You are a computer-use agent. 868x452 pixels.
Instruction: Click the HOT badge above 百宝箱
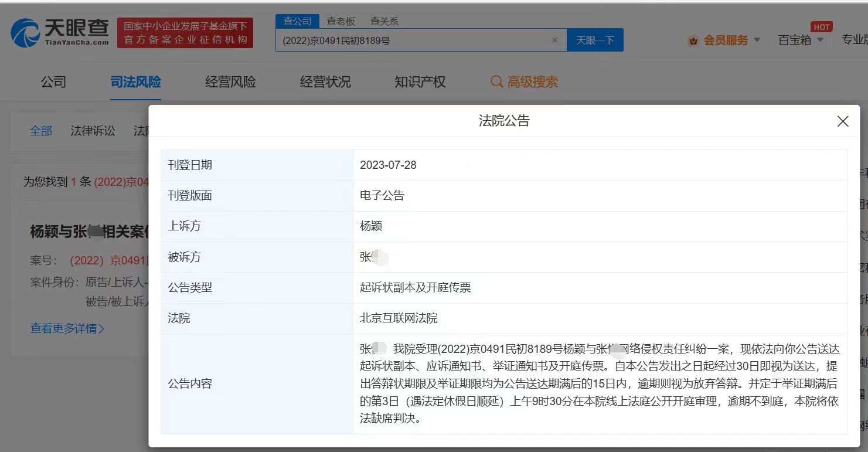coord(821,27)
